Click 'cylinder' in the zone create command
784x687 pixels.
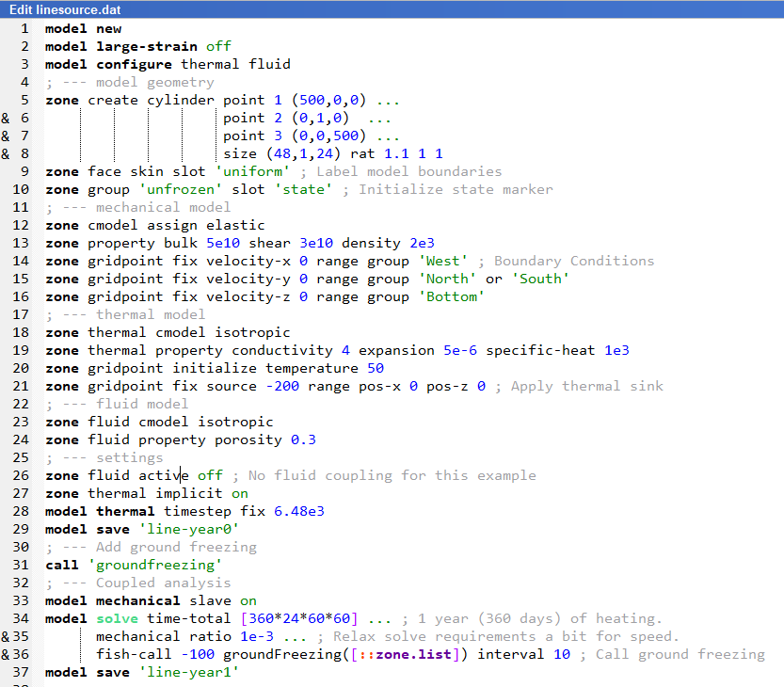pos(181,100)
